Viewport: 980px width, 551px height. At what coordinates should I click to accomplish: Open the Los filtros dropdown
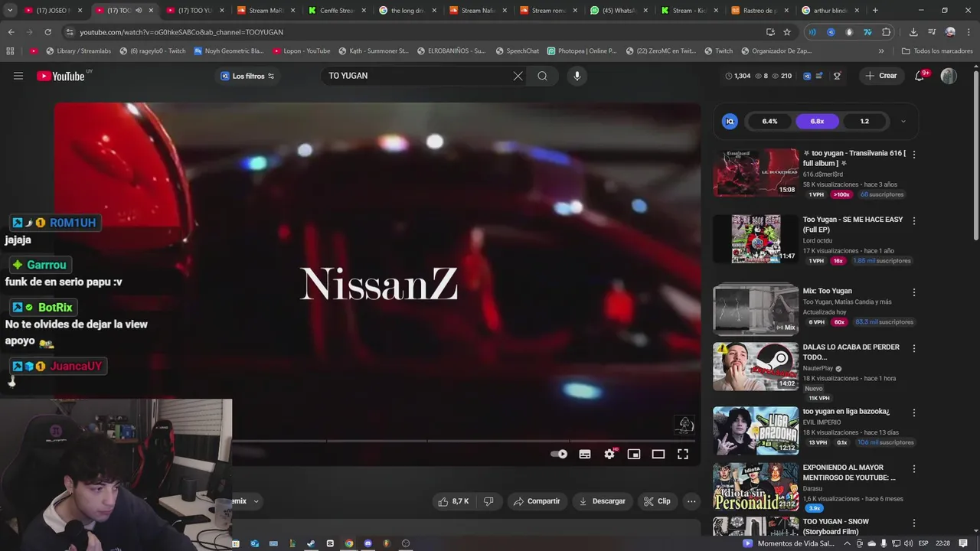[247, 76]
